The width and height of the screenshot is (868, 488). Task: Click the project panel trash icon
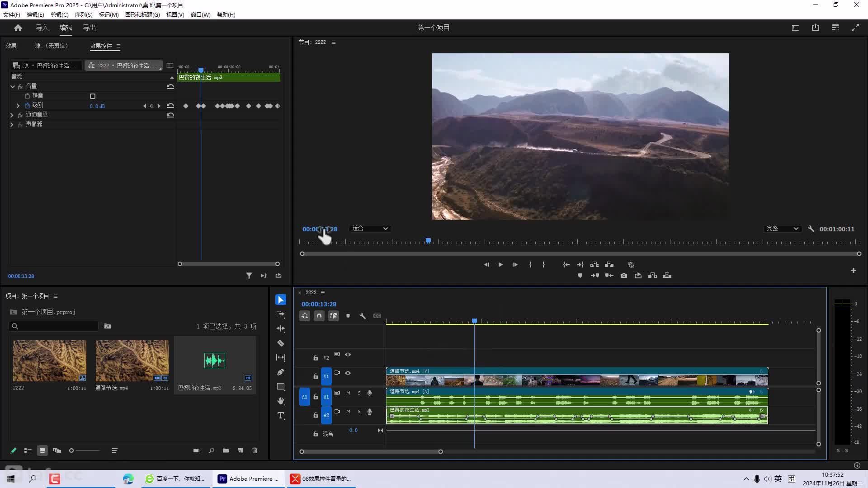[x=255, y=450]
